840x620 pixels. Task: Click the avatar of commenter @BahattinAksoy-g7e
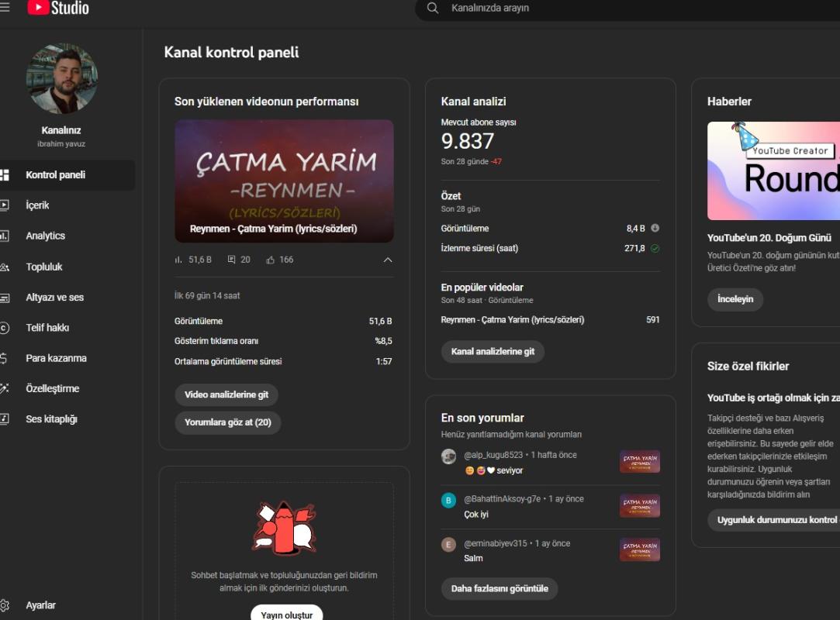(448, 500)
